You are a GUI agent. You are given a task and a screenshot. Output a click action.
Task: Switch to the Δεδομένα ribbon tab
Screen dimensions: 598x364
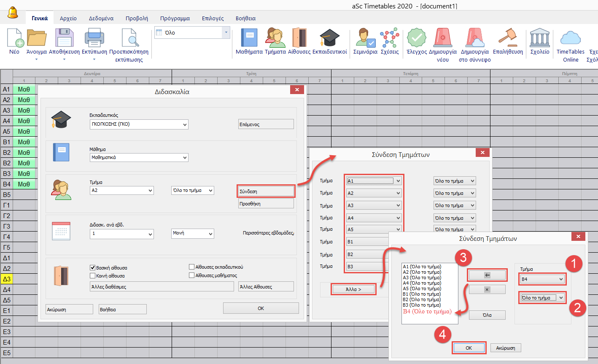[101, 19]
